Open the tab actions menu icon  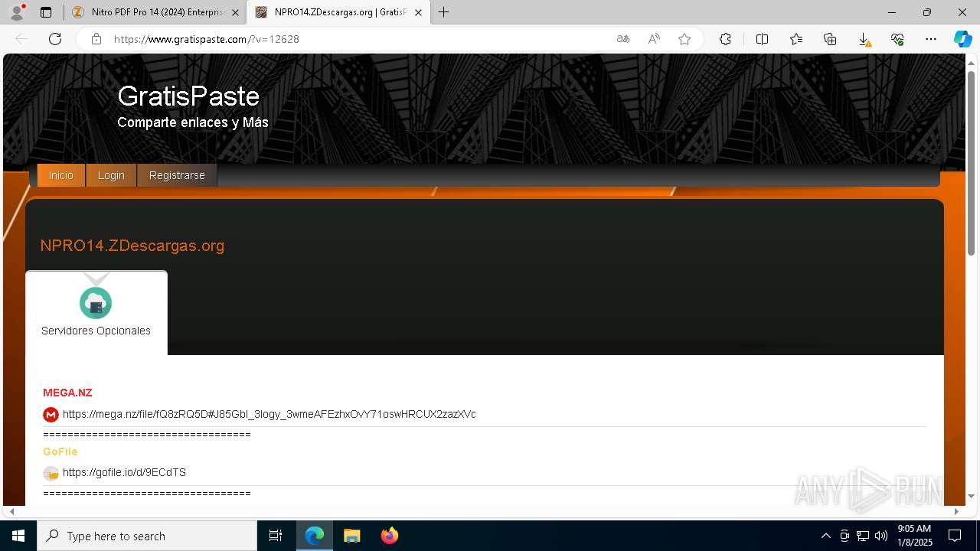point(46,12)
